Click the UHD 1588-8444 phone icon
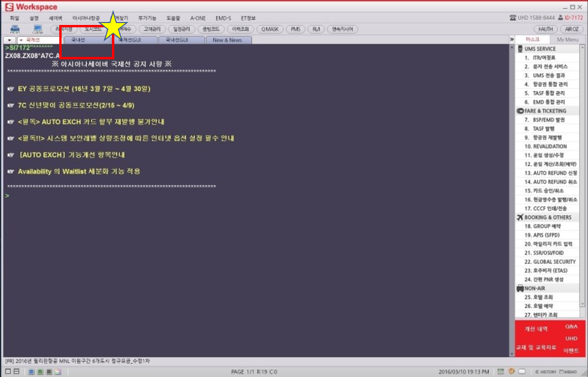 (513, 18)
